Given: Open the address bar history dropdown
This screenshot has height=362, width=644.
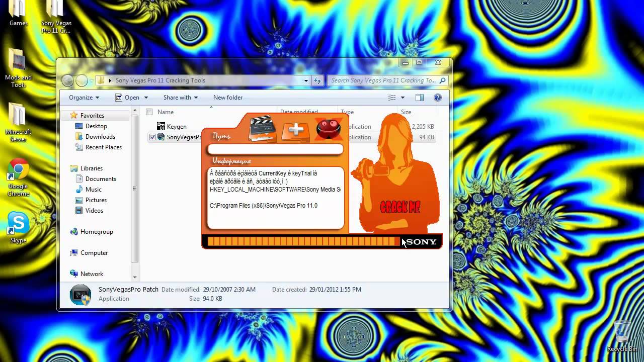Looking at the screenshot, I should tap(306, 80).
